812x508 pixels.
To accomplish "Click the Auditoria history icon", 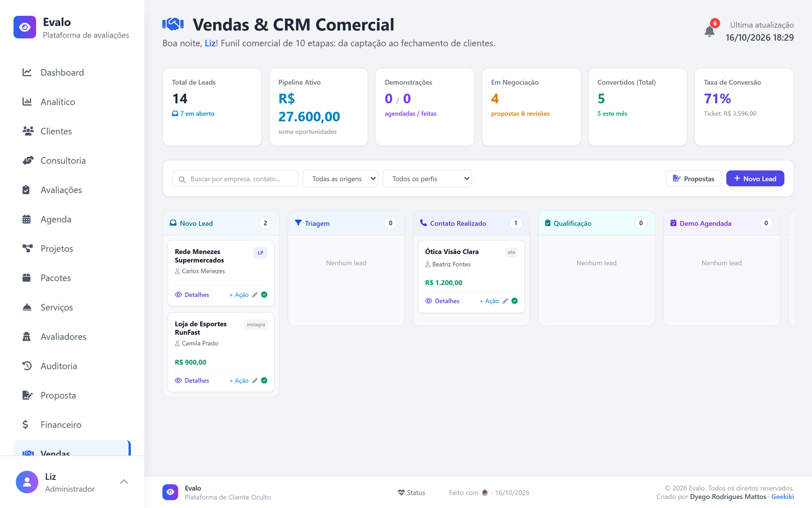I will pyautogui.click(x=27, y=366).
